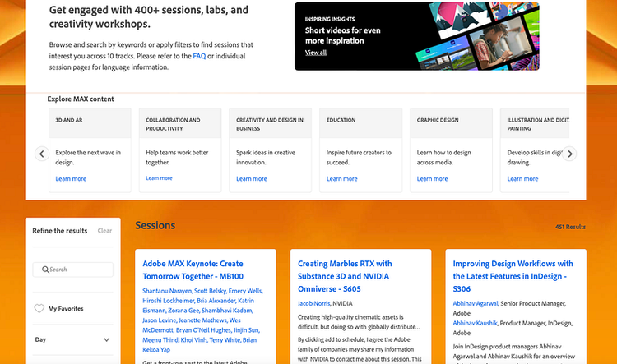This screenshot has height=364, width=617.
Task: Clear the refine results filters
Action: pos(104,231)
